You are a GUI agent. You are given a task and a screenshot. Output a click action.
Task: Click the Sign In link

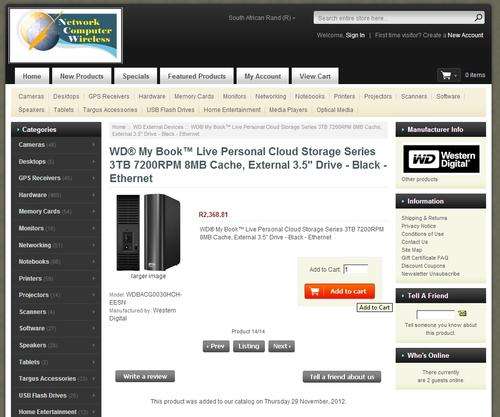[x=355, y=35]
